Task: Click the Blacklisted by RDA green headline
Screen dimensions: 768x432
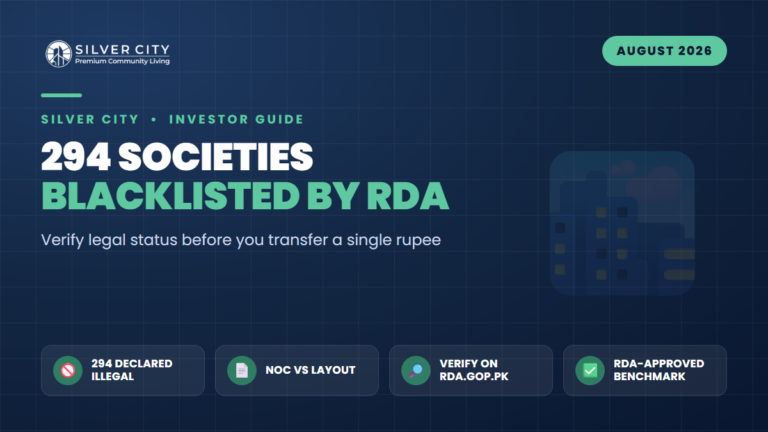Action: pyautogui.click(x=245, y=196)
